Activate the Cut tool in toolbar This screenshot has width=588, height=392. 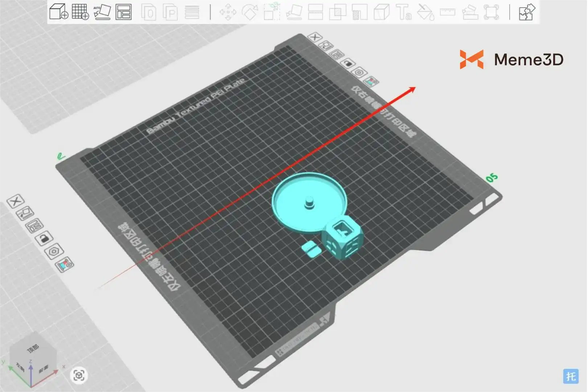click(315, 12)
